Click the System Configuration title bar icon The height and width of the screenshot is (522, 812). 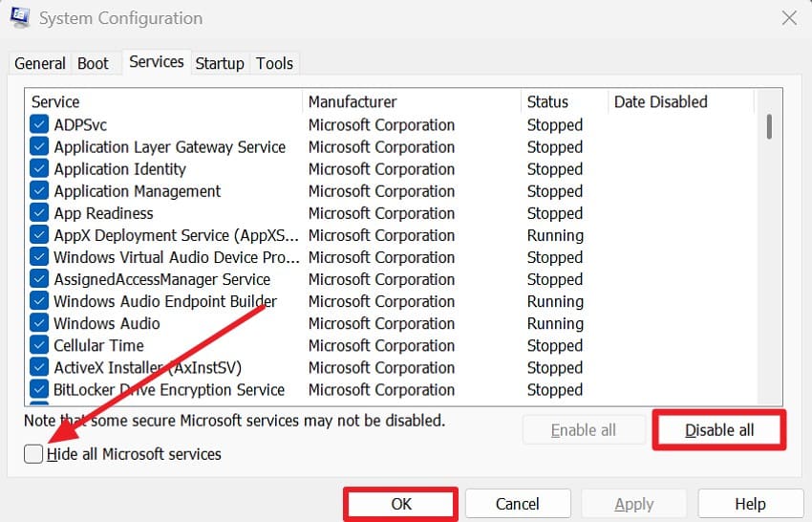tap(20, 16)
